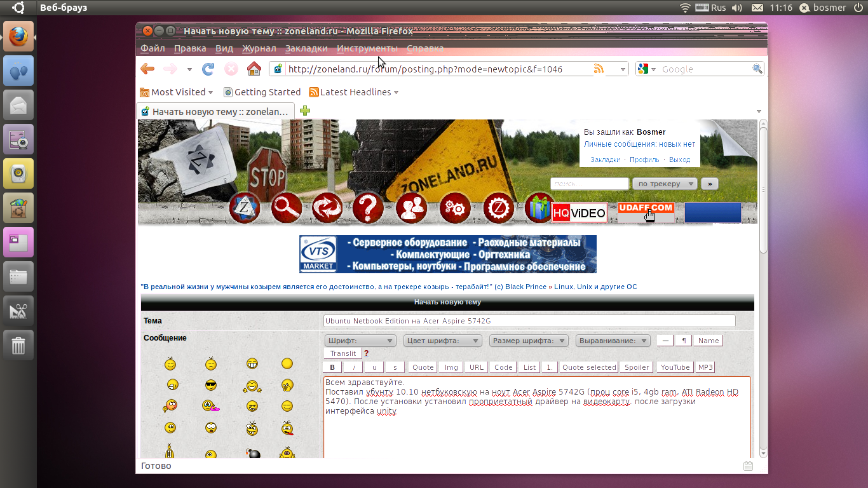This screenshot has width=868, height=488.
Task: Click the gift box icon
Action: [539, 208]
